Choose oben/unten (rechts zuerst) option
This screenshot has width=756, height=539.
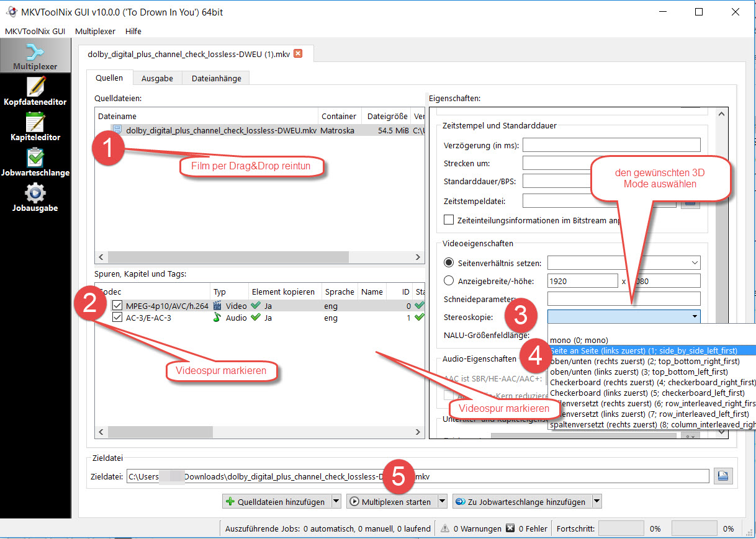click(652, 361)
